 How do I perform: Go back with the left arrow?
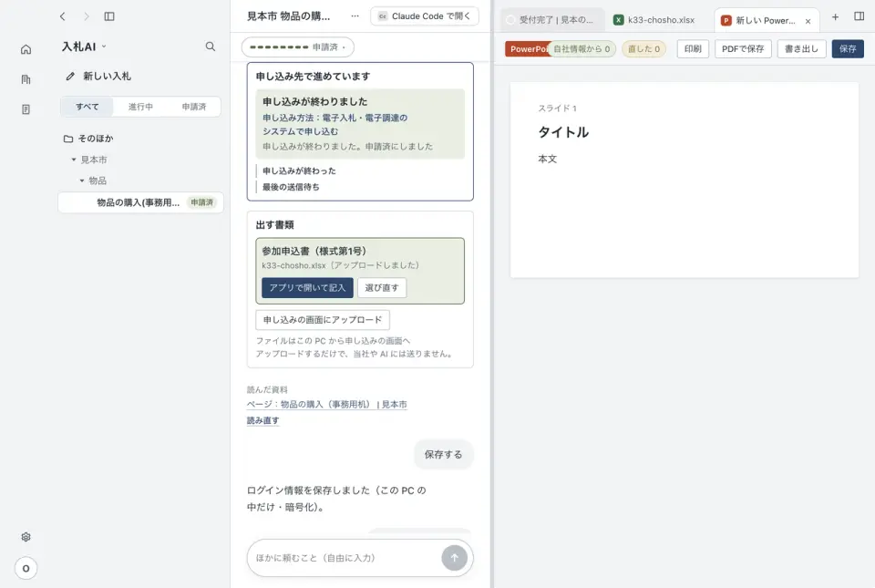click(x=63, y=16)
